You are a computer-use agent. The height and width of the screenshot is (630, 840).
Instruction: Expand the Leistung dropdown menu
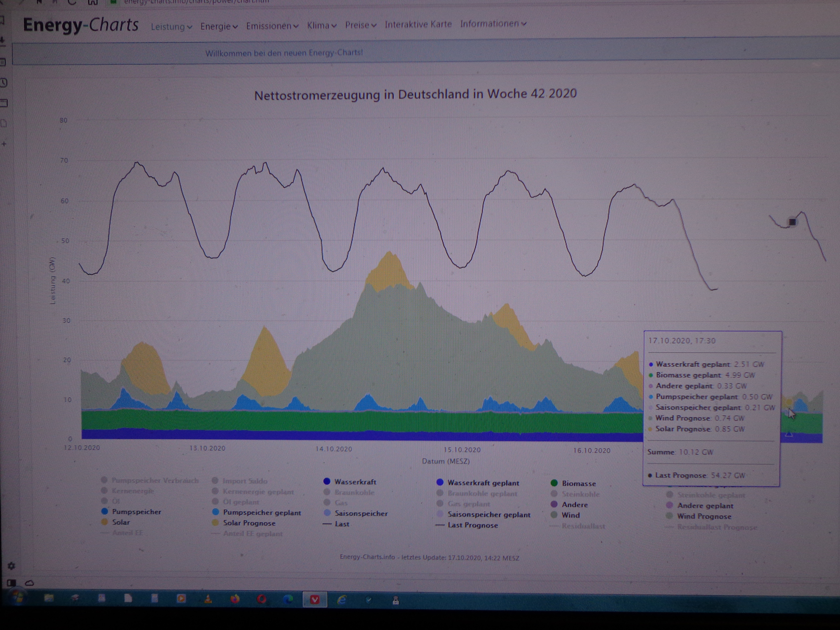tap(171, 27)
